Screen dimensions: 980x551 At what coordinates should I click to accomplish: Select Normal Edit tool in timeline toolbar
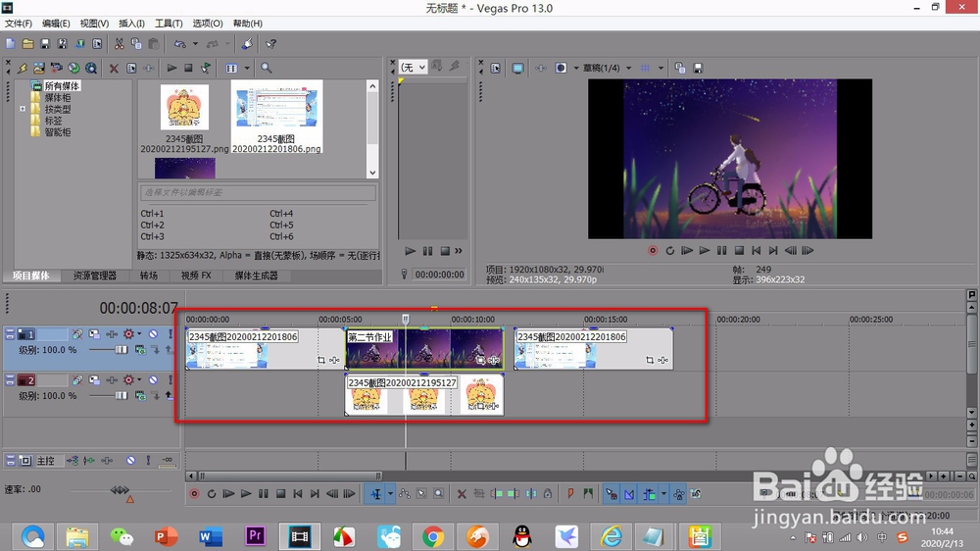[375, 494]
